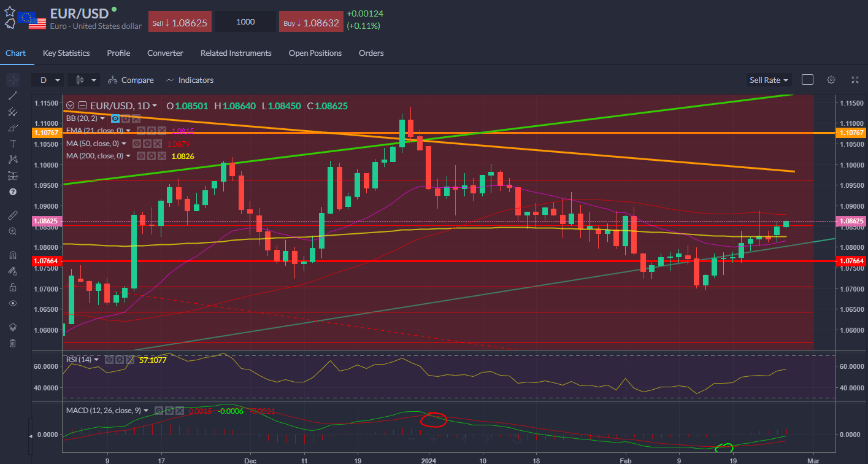This screenshot has width=868, height=464.
Task: Collapse the indicator legend with circled chevron
Action: (70, 106)
